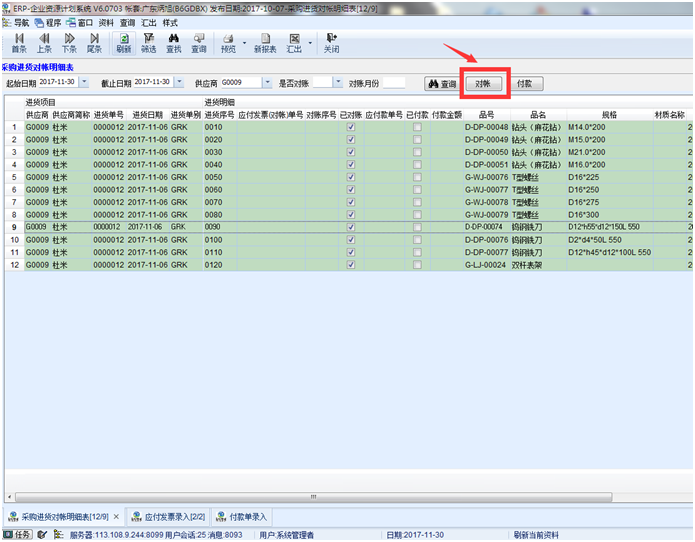Click the 关闭 close toolbar icon
The image size is (695, 542).
[x=331, y=42]
